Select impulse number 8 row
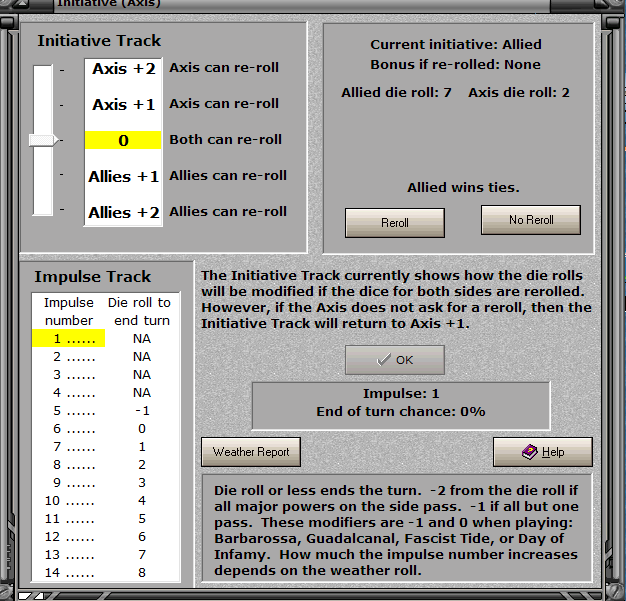 (x=106, y=464)
